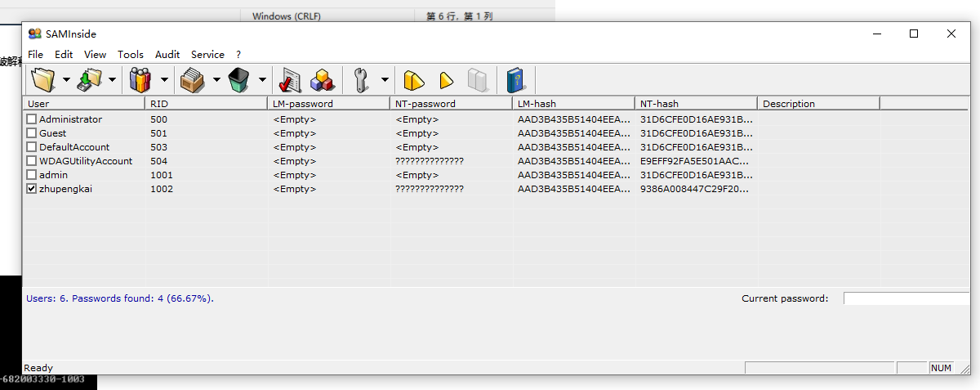Click the green trash bin delete icon
The height and width of the screenshot is (390, 980).
coord(239,80)
